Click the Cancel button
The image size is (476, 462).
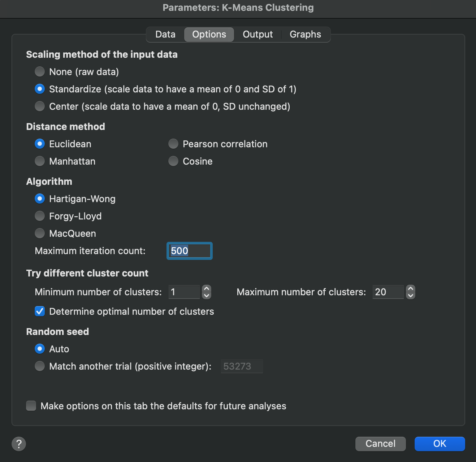pyautogui.click(x=380, y=444)
